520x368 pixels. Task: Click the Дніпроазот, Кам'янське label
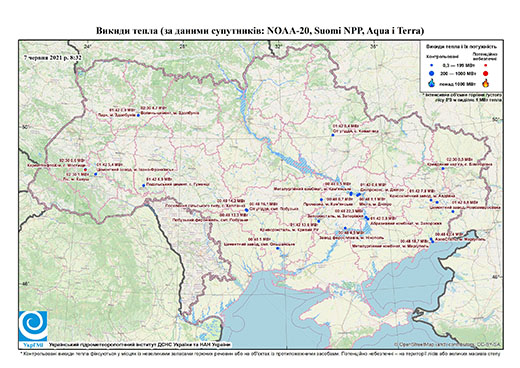tap(328, 204)
